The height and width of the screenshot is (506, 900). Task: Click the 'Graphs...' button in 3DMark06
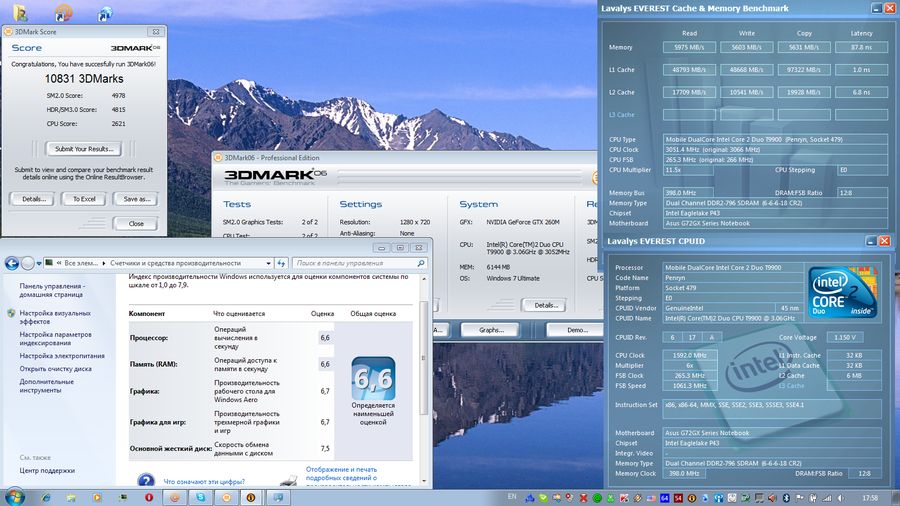(x=490, y=329)
